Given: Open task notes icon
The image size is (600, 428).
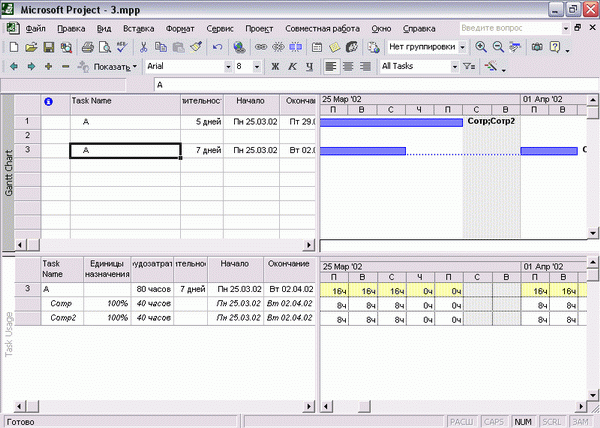Looking at the screenshot, I should 334,47.
